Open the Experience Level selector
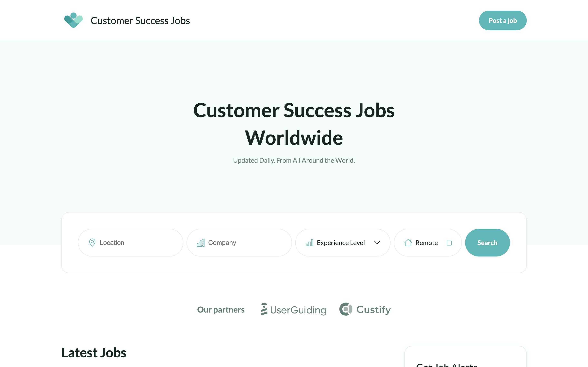The height and width of the screenshot is (367, 588). click(x=341, y=243)
